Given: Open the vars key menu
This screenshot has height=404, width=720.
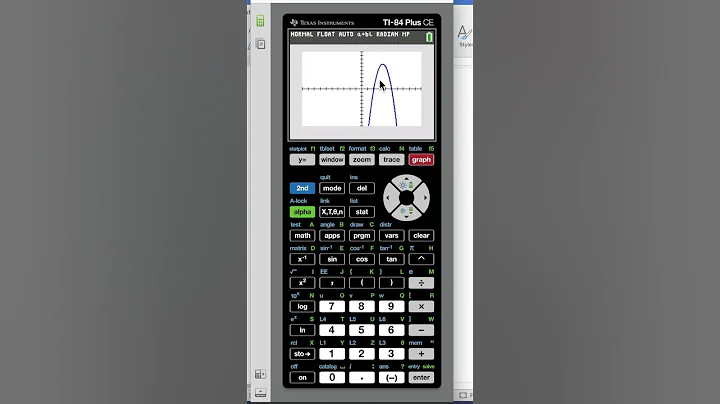Looking at the screenshot, I should pos(392,236).
